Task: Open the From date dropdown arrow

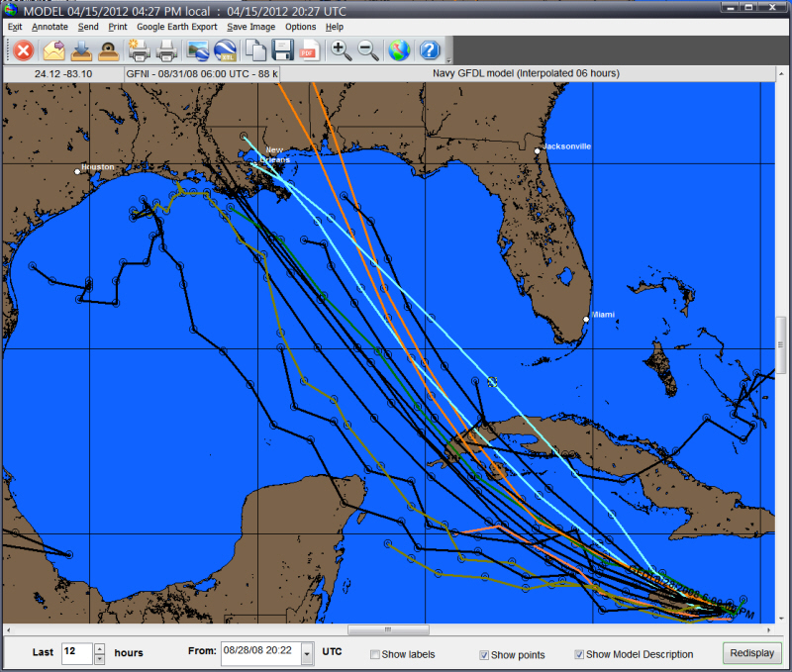Action: pos(307,653)
